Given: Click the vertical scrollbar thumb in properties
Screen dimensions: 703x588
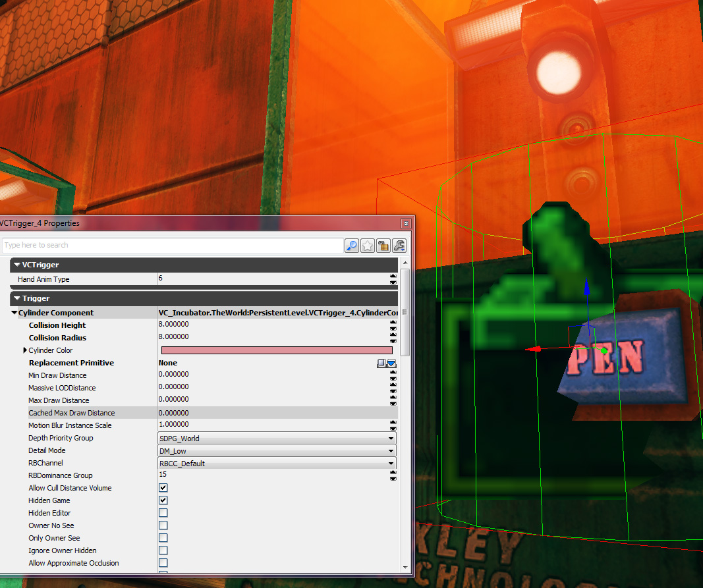Looking at the screenshot, I should 405,312.
